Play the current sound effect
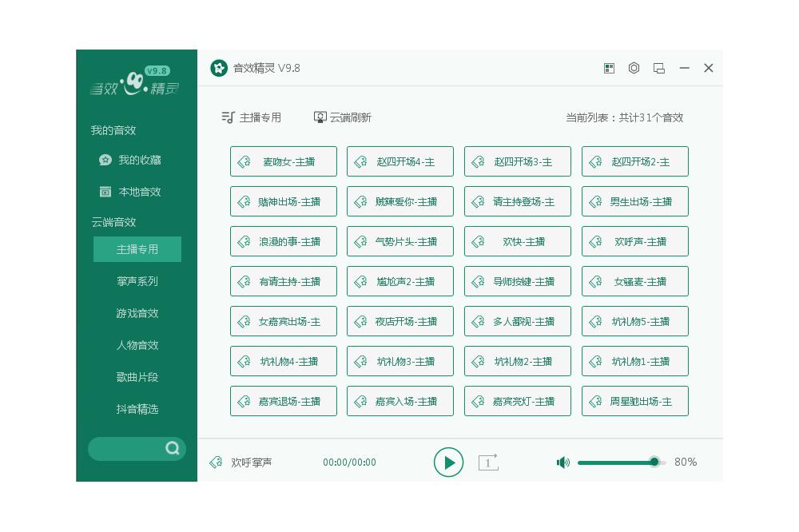 448,463
